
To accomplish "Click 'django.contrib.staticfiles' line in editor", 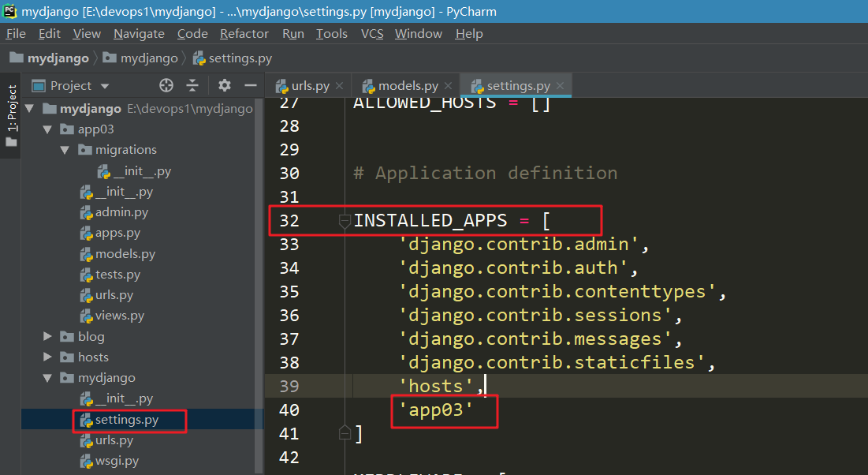I will (x=557, y=362).
